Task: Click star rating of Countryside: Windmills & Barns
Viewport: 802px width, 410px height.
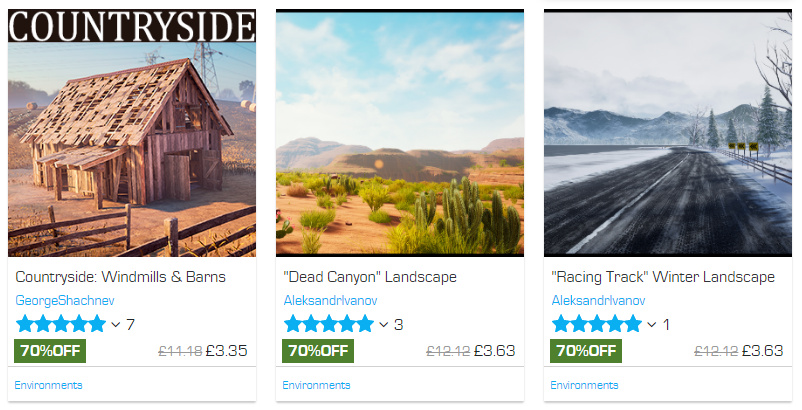Action: (x=61, y=324)
